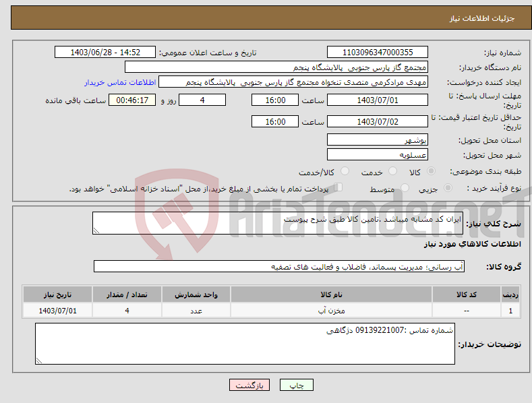Click the response deadline date 1403/07/01 field

(378, 100)
